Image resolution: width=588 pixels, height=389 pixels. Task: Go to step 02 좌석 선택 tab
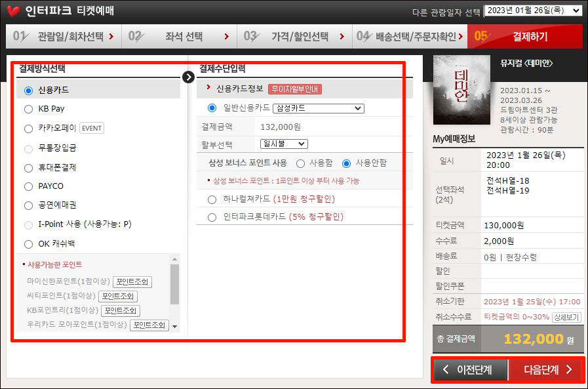click(179, 36)
